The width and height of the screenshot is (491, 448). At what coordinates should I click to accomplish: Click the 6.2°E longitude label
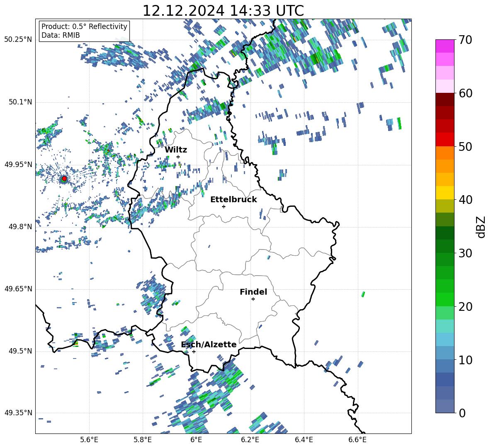(250, 440)
